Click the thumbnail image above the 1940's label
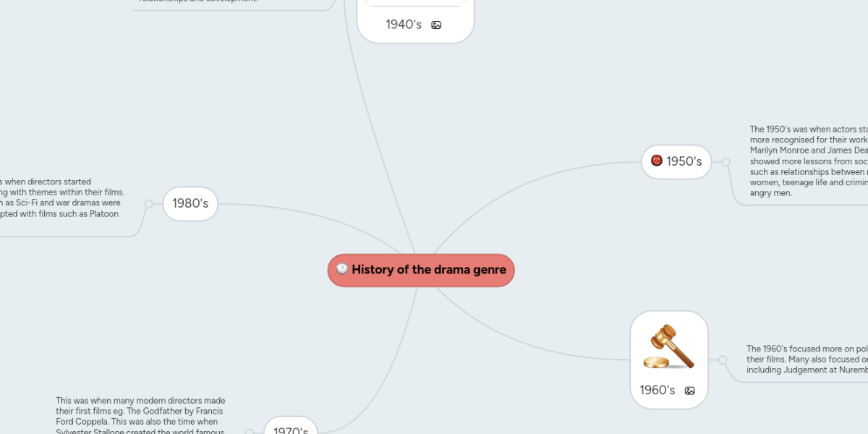The image size is (868, 434). point(415,3)
